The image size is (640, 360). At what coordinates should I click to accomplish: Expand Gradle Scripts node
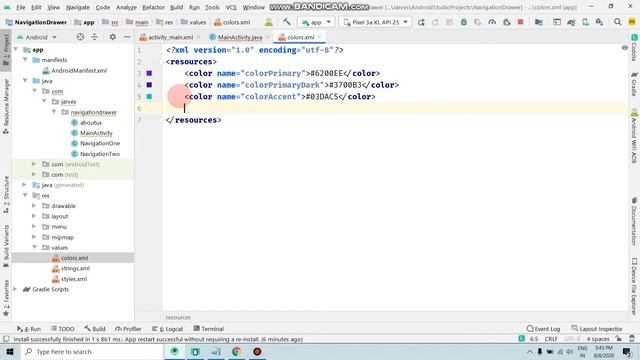coord(16,289)
